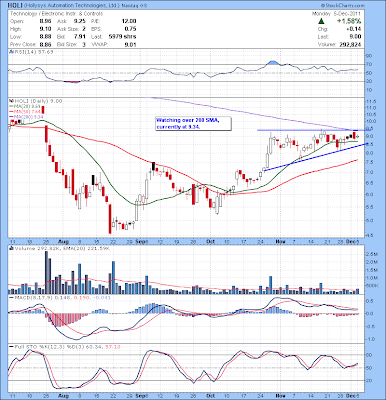Click the green MA(20) legend entry
Screen dimensions: 386x400
25,106
